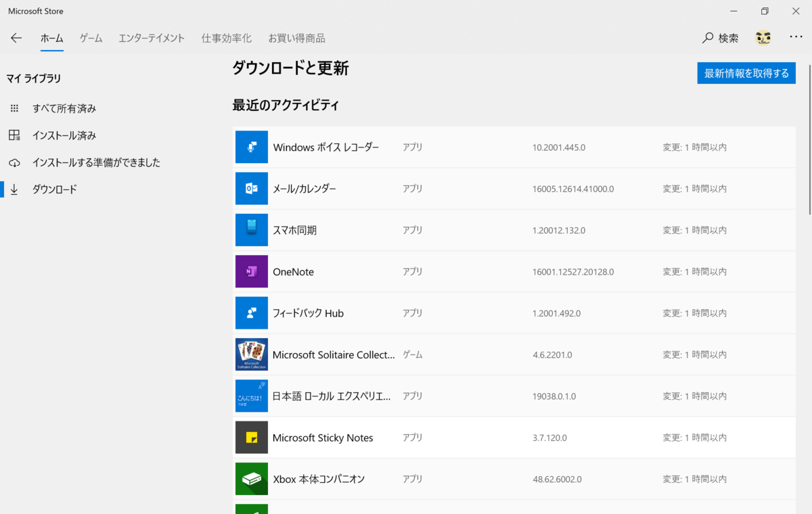Open the Solitaire Collection card icon
The image size is (812, 514).
coord(252,354)
